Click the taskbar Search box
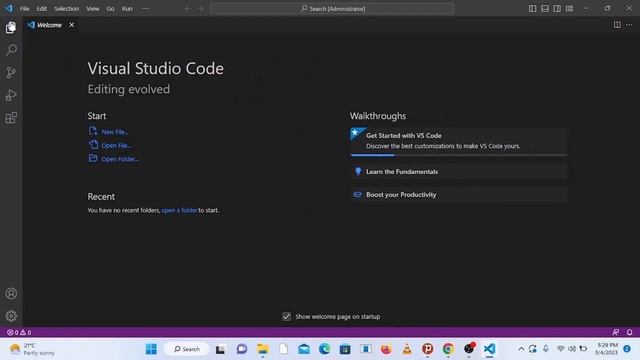 (187, 349)
